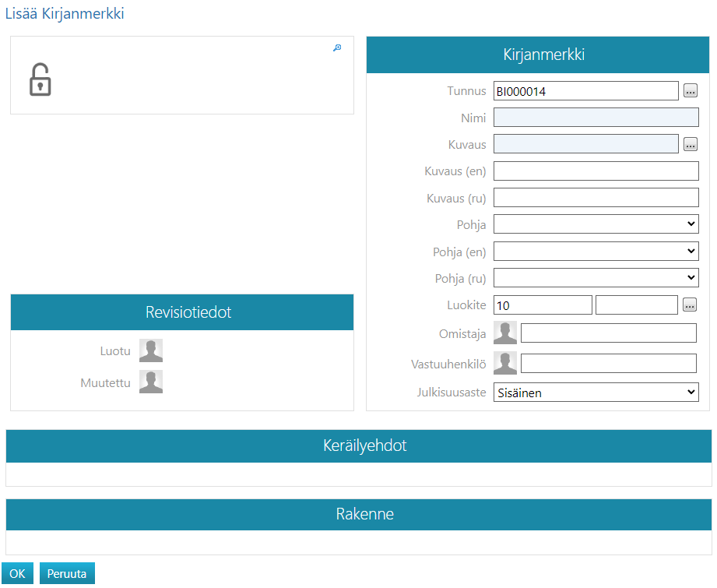
Task: Click the magnifier icon in preview box
Action: coord(337,48)
